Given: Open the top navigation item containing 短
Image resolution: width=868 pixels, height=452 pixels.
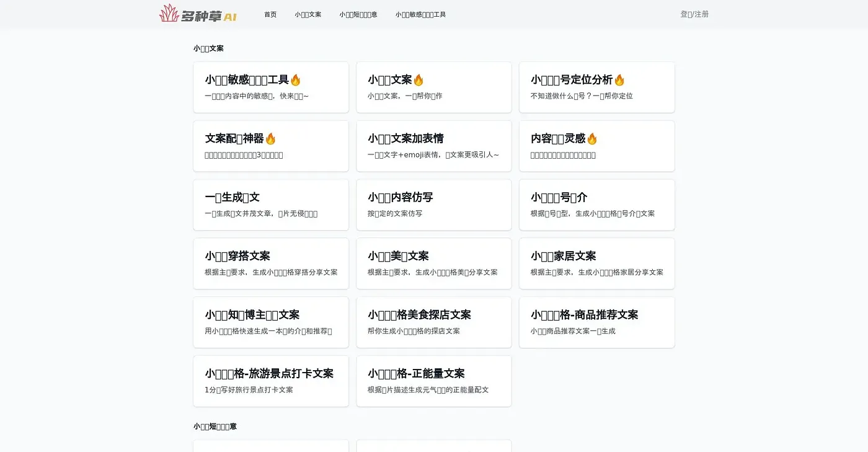Looking at the screenshot, I should [358, 14].
